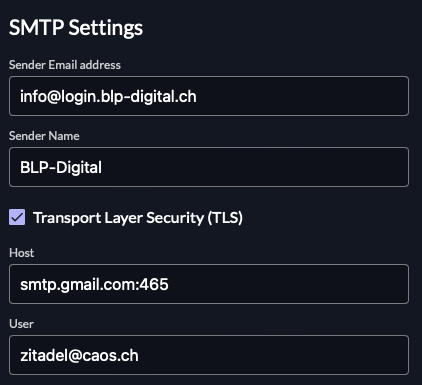422x385 pixels.
Task: Click the info@login.blp-digital.ch text
Action: (108, 97)
